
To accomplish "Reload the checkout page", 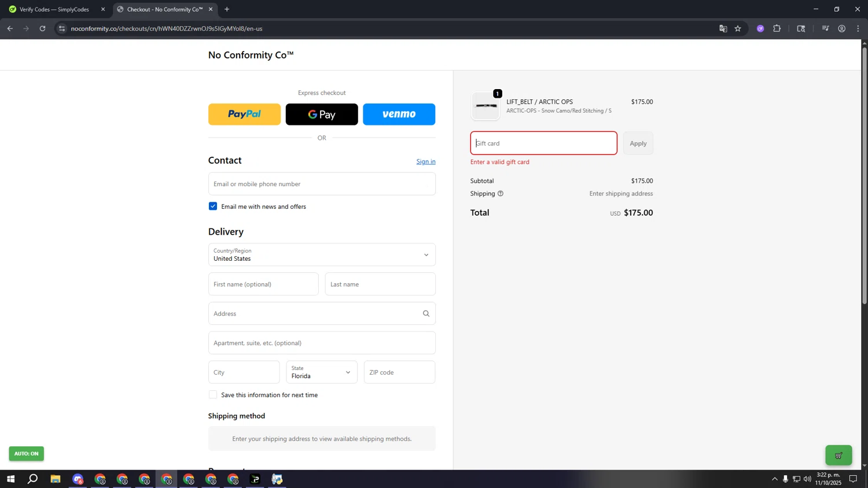I will (42, 28).
